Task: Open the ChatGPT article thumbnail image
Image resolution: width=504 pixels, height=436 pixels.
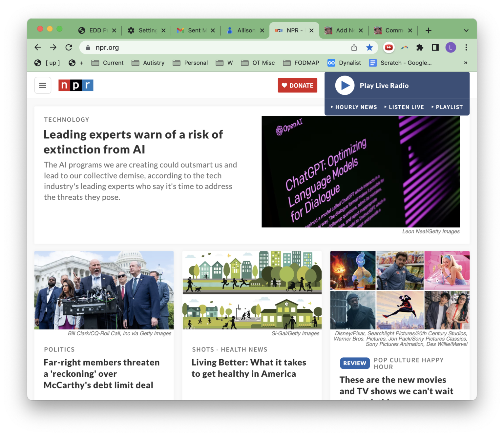Action: 361,171
